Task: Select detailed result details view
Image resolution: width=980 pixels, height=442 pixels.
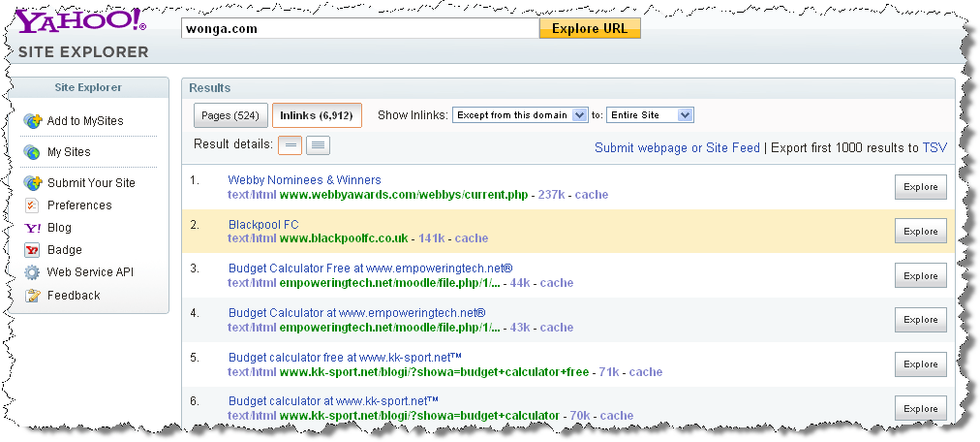Action: point(319,145)
